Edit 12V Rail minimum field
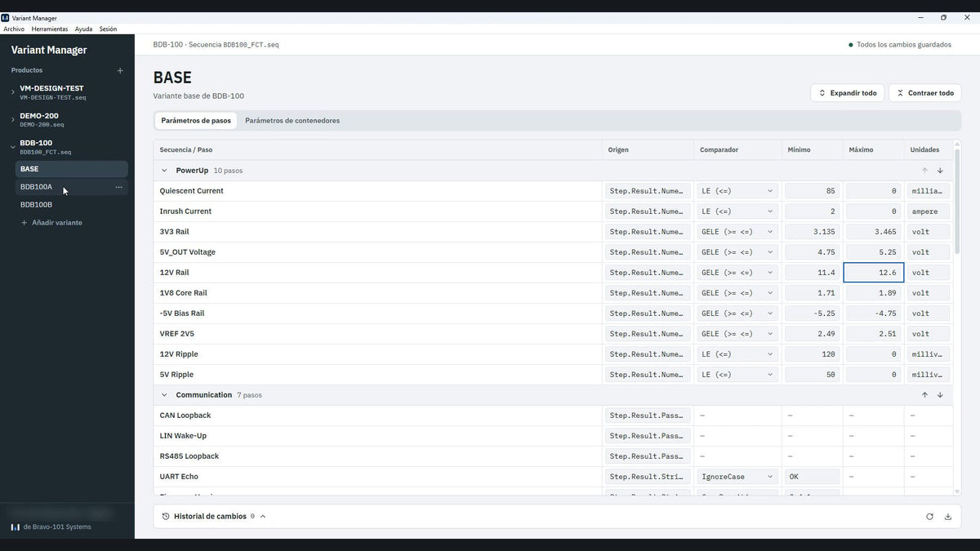 click(x=812, y=273)
